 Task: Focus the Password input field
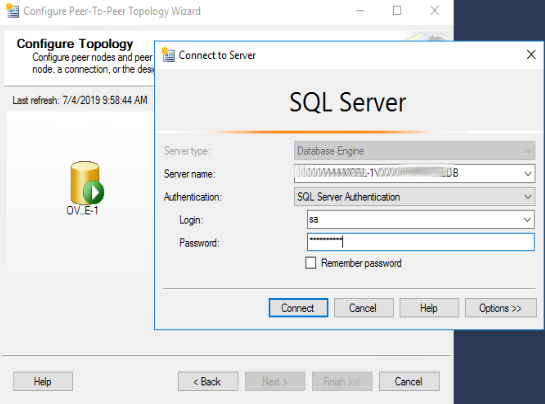click(x=421, y=242)
